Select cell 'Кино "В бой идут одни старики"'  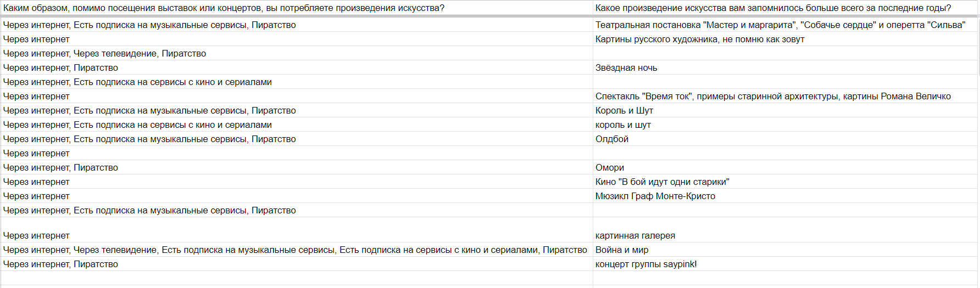[785, 182]
